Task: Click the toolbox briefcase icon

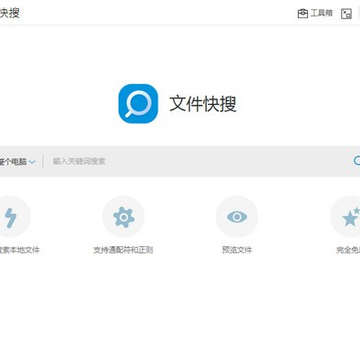Action: pyautogui.click(x=303, y=14)
